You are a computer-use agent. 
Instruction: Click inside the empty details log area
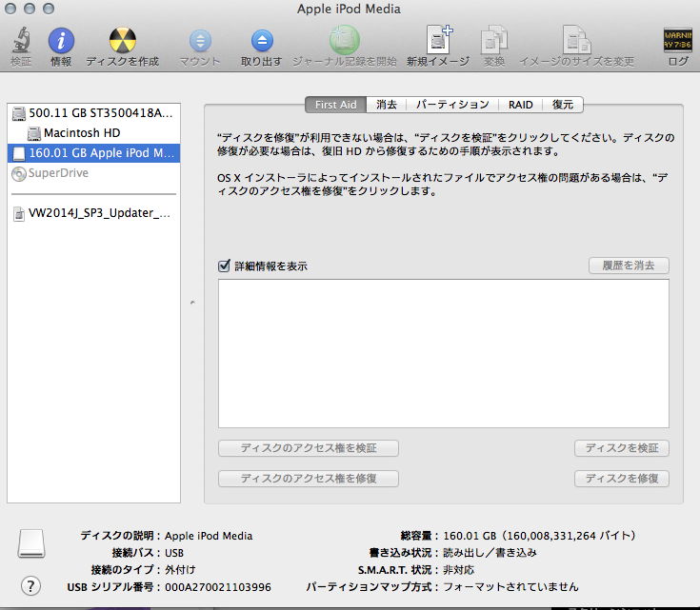443,352
